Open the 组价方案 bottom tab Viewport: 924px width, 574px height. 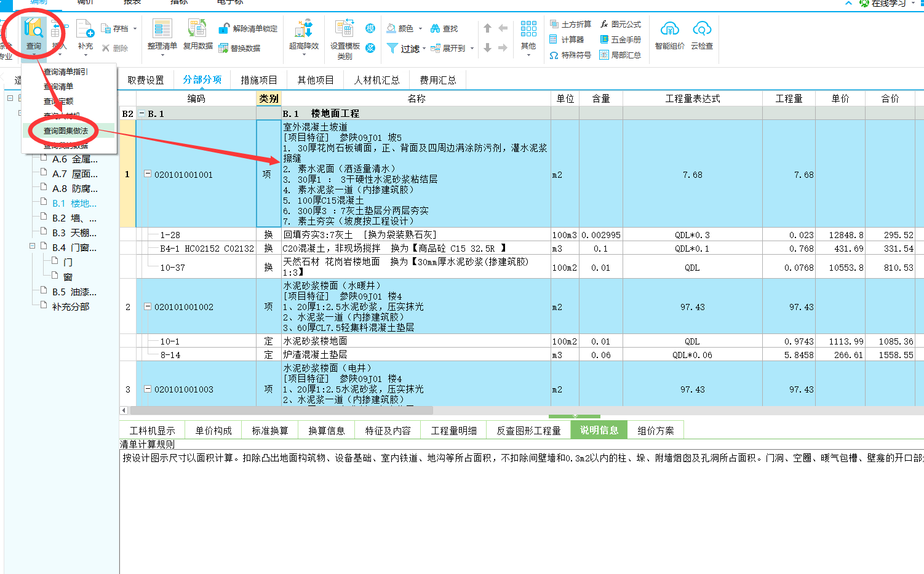coord(656,431)
